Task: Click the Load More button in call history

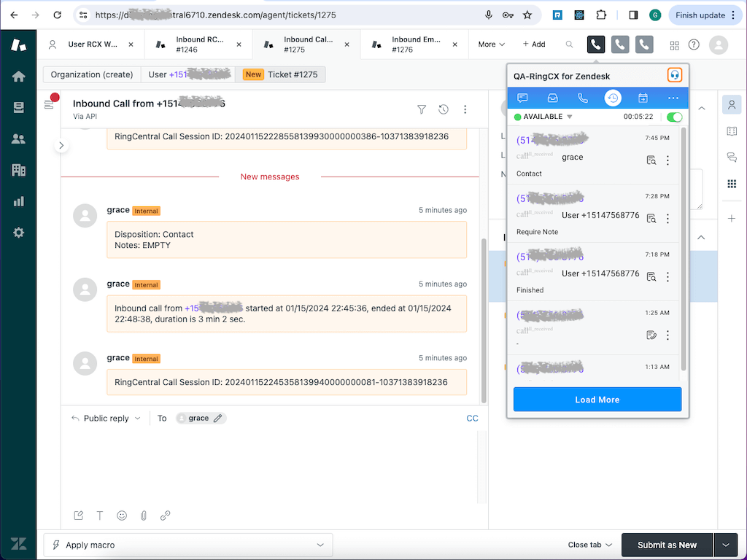Action: (597, 399)
